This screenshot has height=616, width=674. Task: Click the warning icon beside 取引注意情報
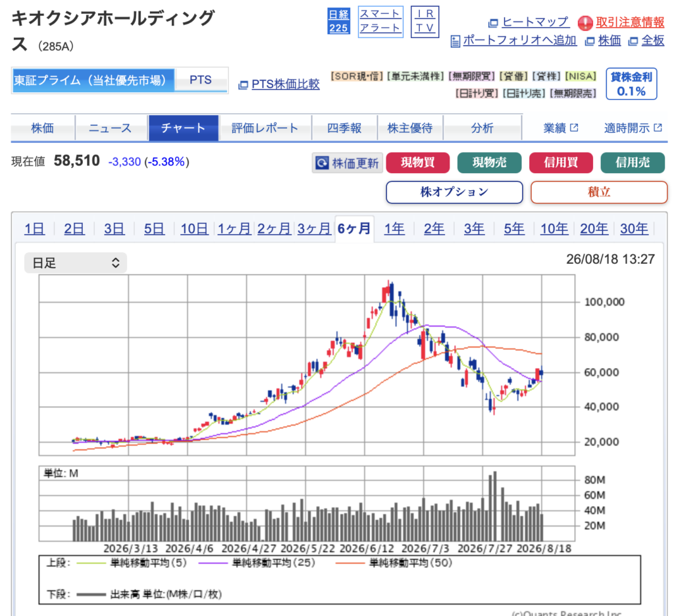pos(585,23)
